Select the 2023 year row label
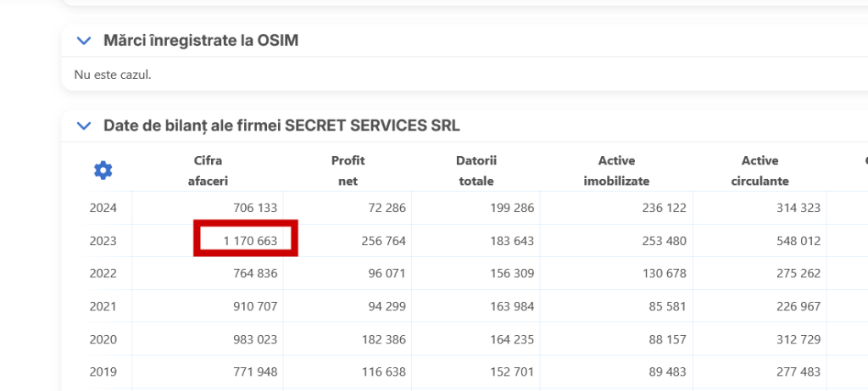Image resolution: width=868 pixels, height=391 pixels. [103, 241]
